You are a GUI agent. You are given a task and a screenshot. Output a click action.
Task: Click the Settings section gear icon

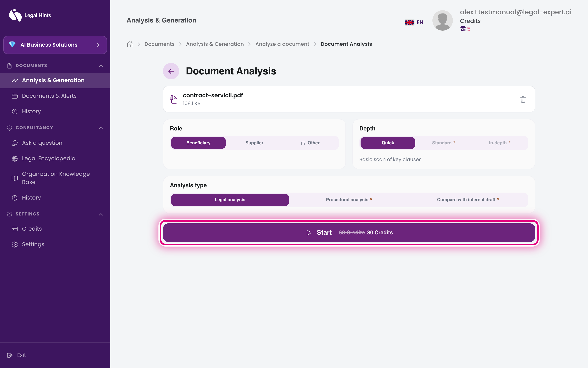click(x=9, y=214)
